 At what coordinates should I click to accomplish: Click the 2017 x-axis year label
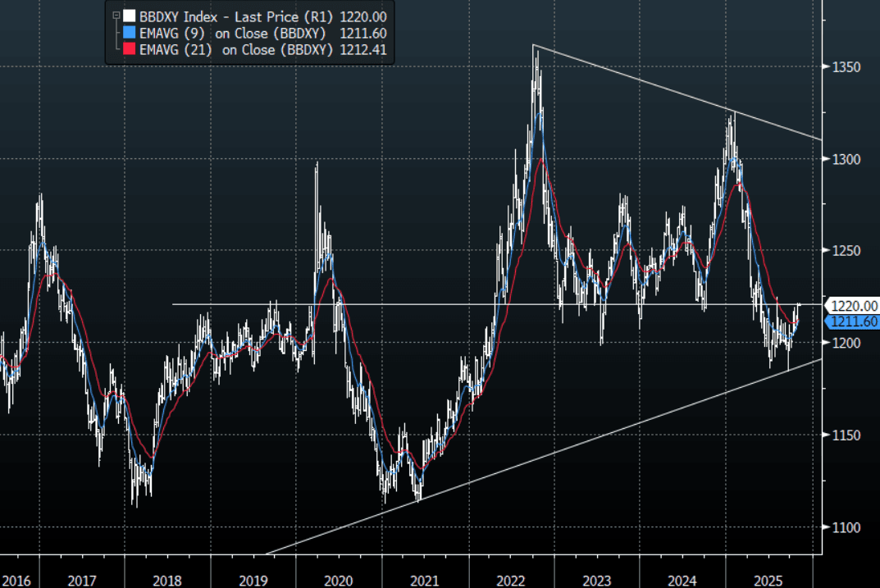tap(81, 581)
